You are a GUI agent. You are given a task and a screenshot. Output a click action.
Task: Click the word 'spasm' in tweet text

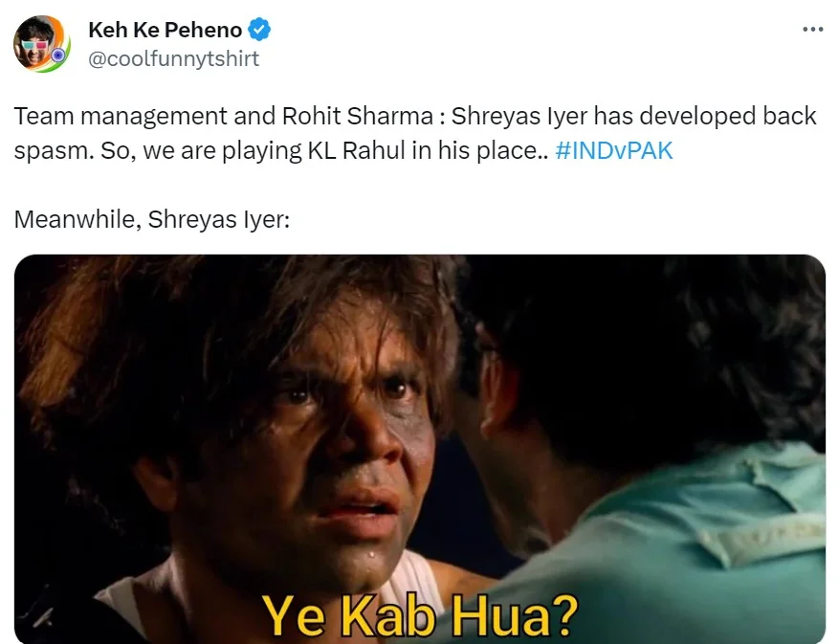click(51, 151)
